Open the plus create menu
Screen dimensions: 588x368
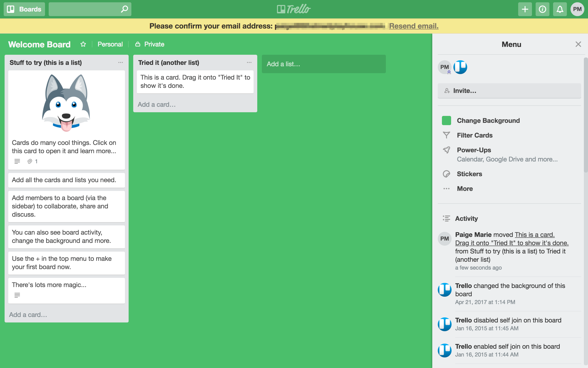[525, 9]
